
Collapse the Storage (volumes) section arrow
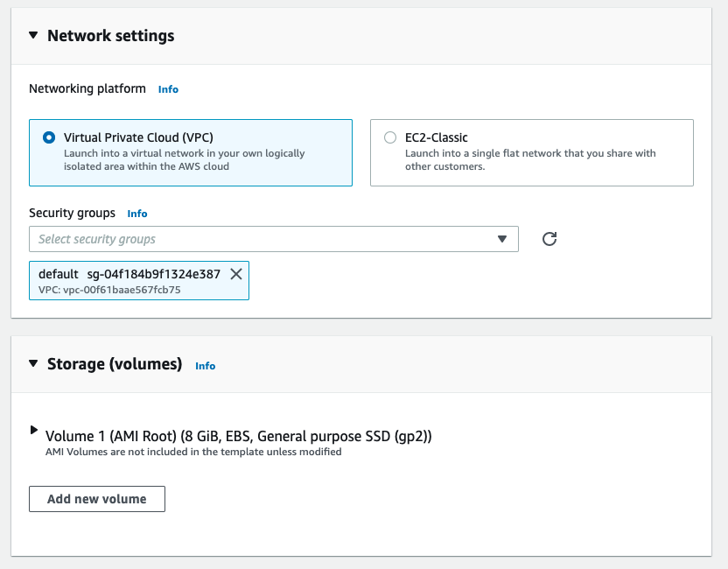click(33, 364)
